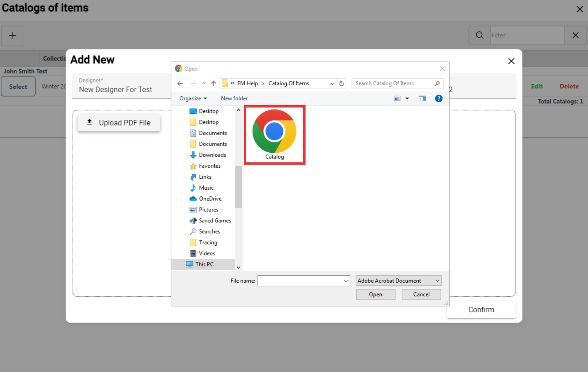Select This PC in navigation pane
Screen dimensions: 588x372
[x=203, y=264]
